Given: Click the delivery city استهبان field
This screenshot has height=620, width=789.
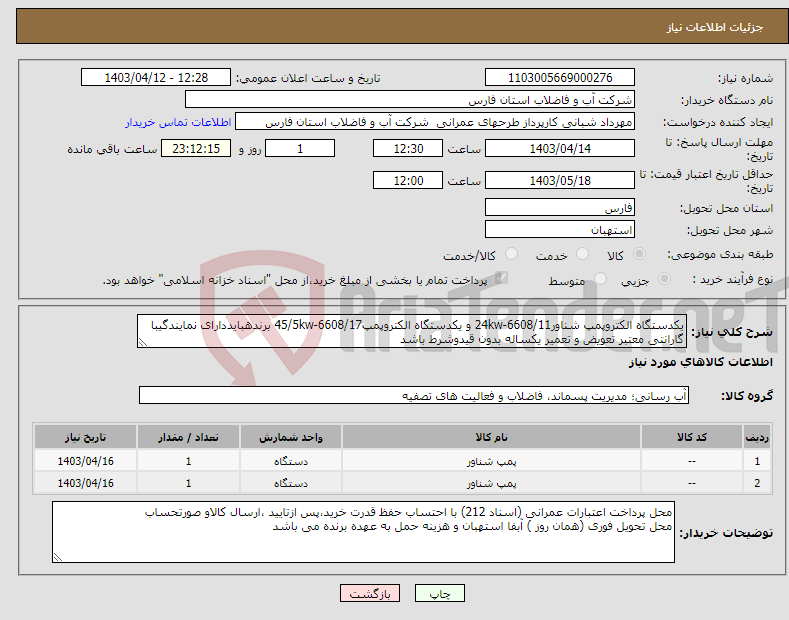Looking at the screenshot, I should [560, 229].
